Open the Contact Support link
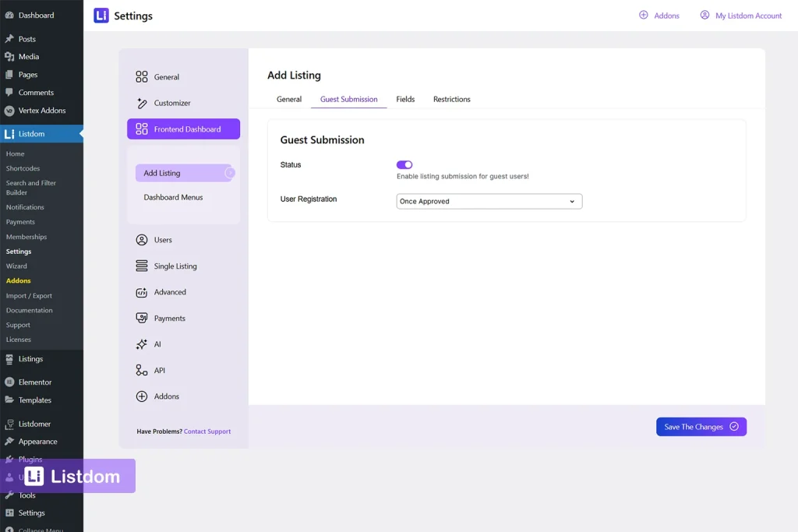 (207, 431)
